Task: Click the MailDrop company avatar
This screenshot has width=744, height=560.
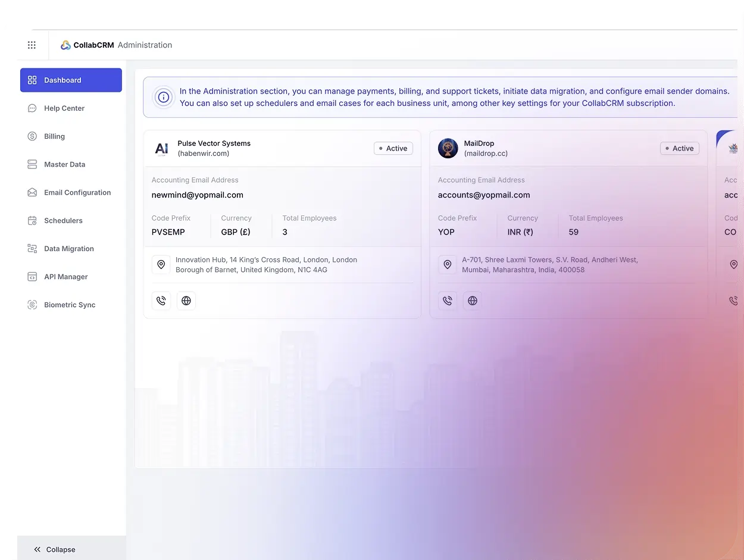Action: [448, 148]
